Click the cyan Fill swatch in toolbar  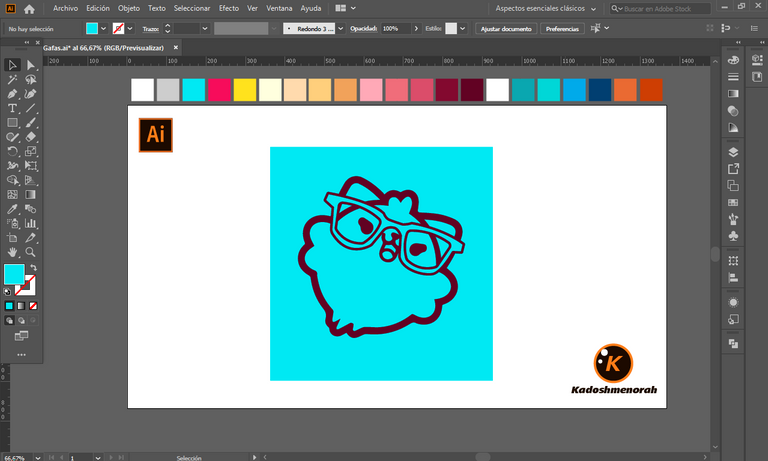coord(14,274)
